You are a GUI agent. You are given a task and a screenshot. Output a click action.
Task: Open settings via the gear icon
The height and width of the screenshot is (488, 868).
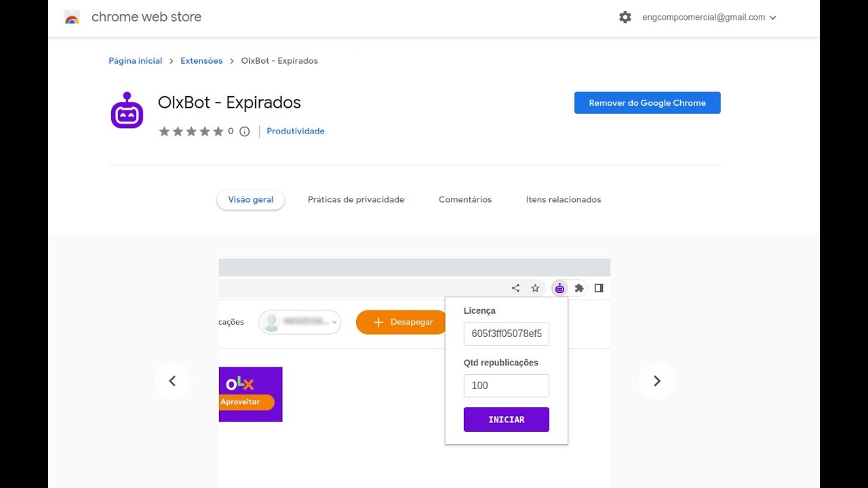pos(625,18)
